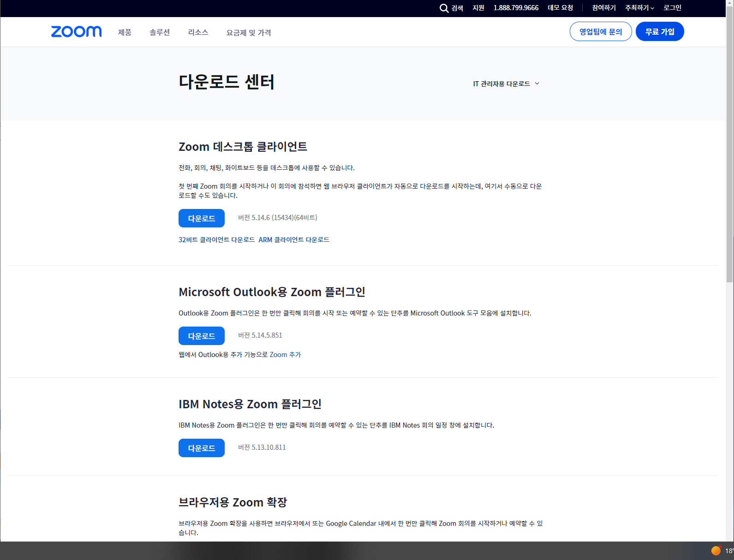Click 브라우저용 Zoom 확장 heading
Screen dimensions: 734x560
pos(233,502)
